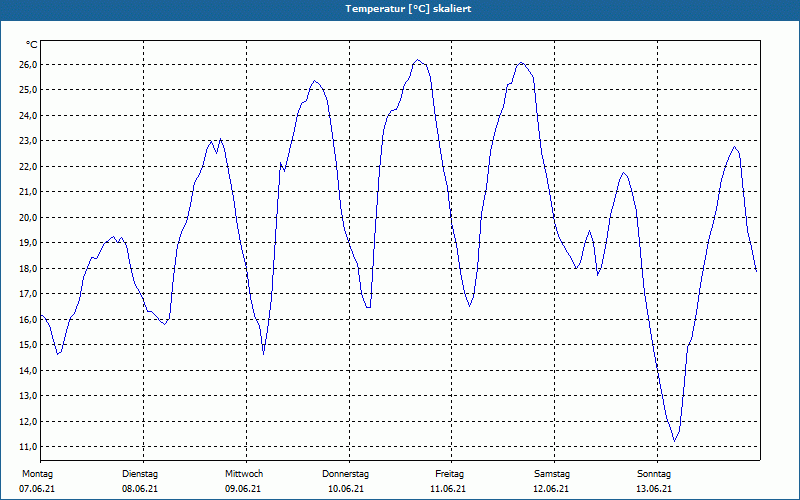The height and width of the screenshot is (500, 800).
Task: Click the Thursday peak near 25 degrees
Action: click(x=315, y=81)
